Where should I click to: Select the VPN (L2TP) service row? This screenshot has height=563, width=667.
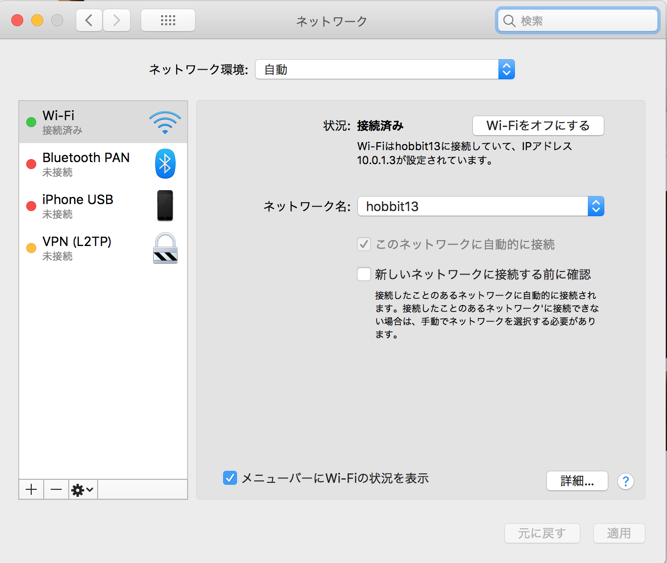click(x=103, y=248)
